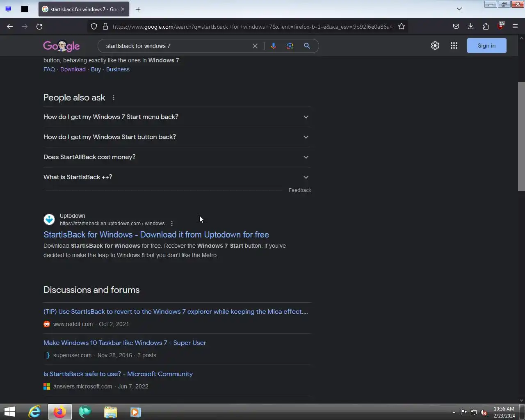Viewport: 525px width, 420px height.
Task: Clear the Google search box
Action: pyautogui.click(x=255, y=46)
